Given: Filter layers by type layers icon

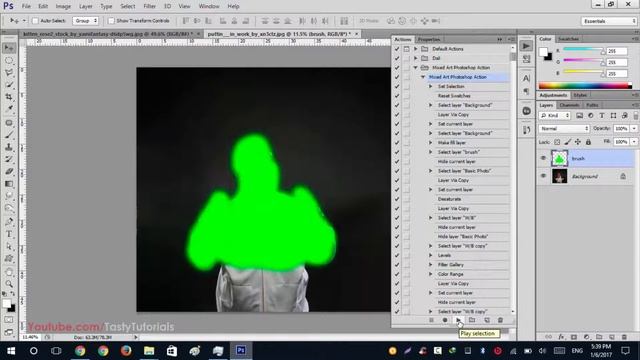Looking at the screenshot, I should point(602,116).
